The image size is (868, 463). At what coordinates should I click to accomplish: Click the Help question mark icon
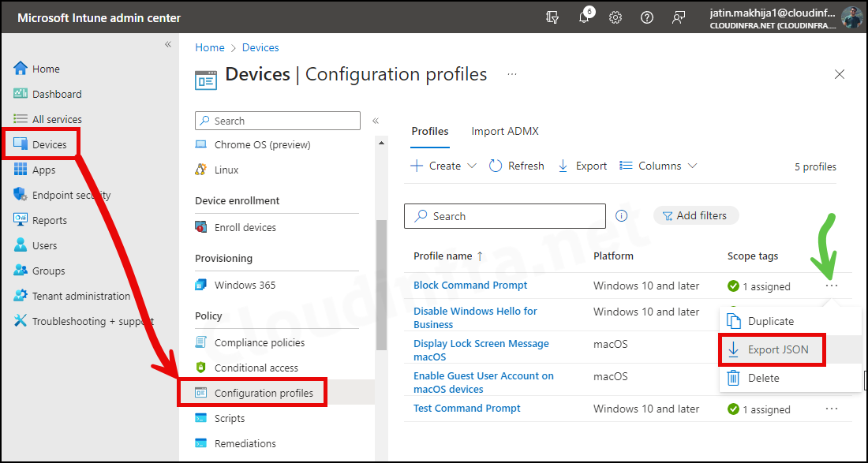pos(646,17)
